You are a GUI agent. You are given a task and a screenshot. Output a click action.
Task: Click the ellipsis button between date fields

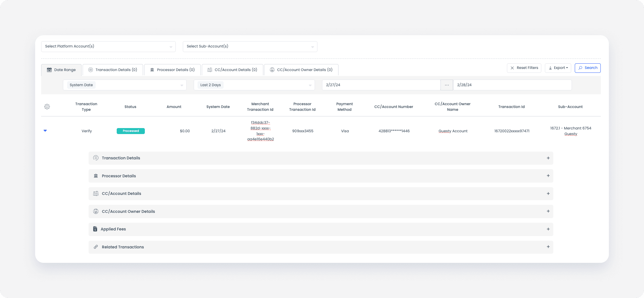(x=447, y=85)
